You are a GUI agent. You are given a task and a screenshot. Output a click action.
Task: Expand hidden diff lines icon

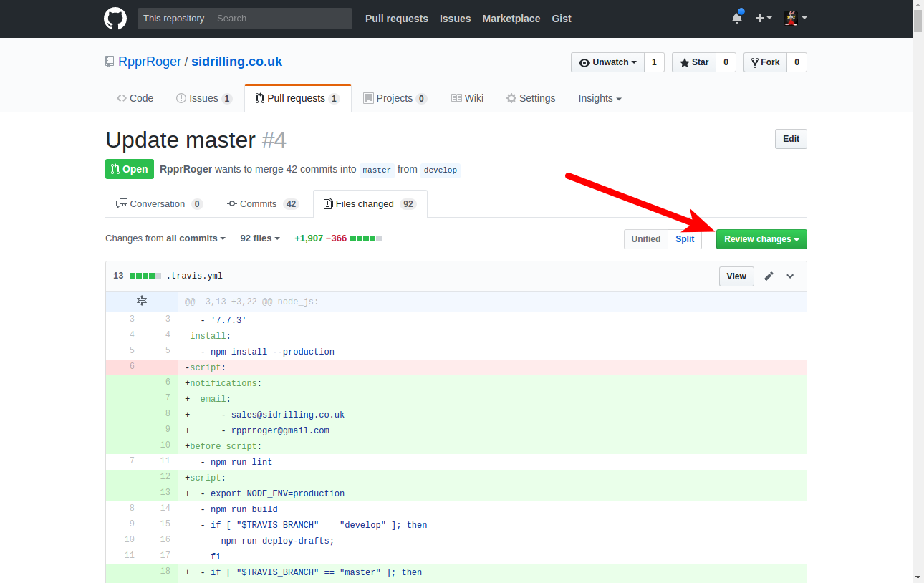(142, 302)
